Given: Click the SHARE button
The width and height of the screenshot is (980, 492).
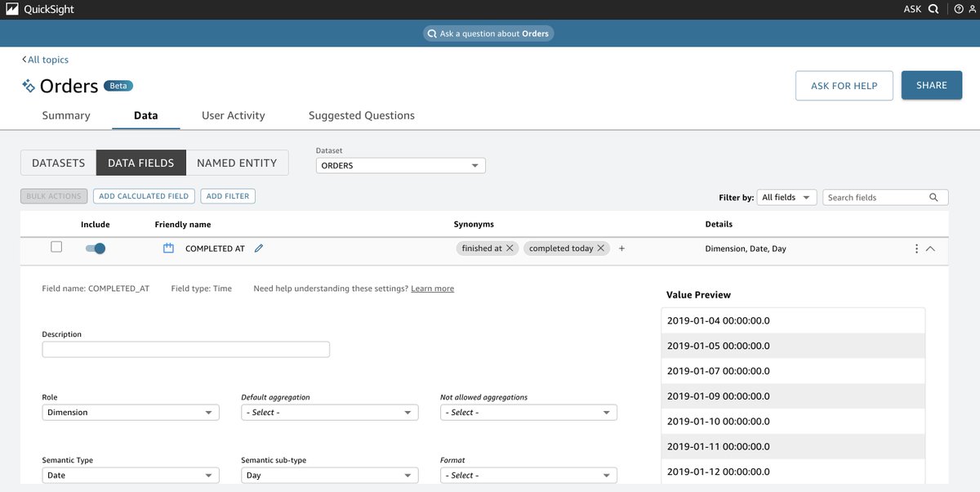Looking at the screenshot, I should click(932, 85).
